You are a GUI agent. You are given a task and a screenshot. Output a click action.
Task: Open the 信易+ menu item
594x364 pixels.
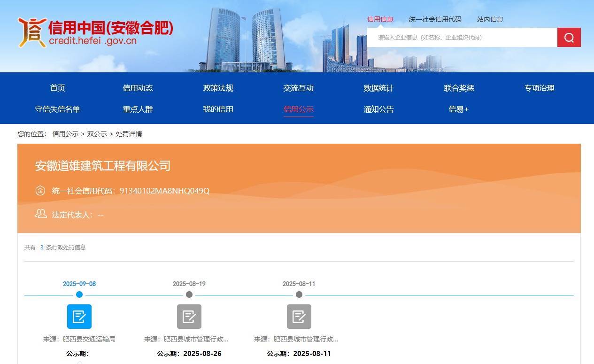459,109
